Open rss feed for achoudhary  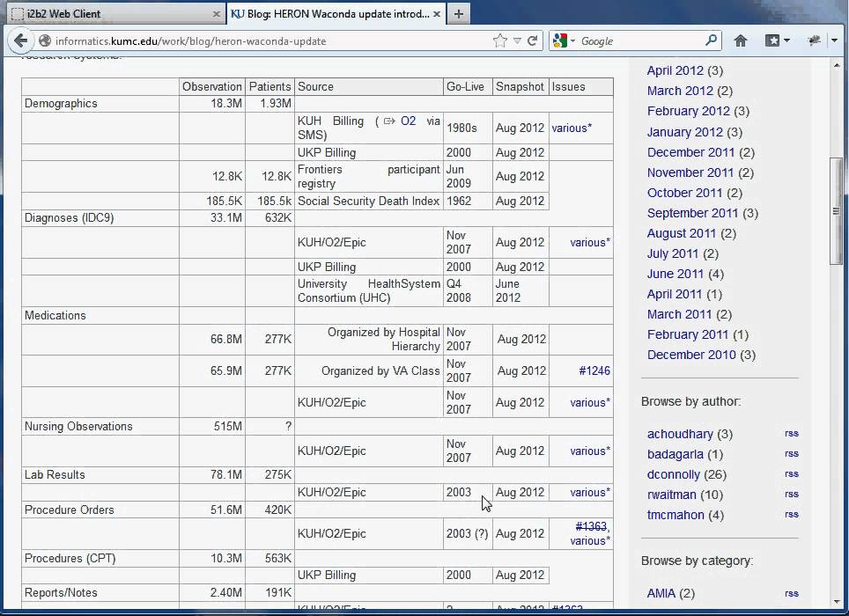792,434
